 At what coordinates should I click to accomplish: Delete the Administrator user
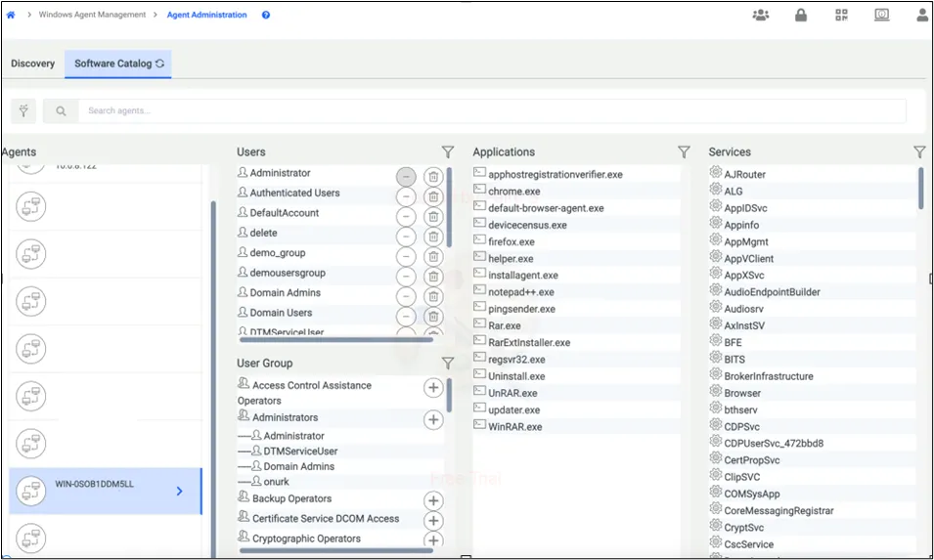coord(433,177)
